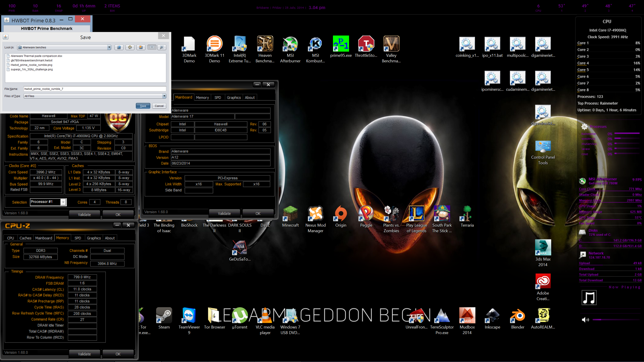Click the File Name input field
The image size is (644, 362).
coord(95,89)
